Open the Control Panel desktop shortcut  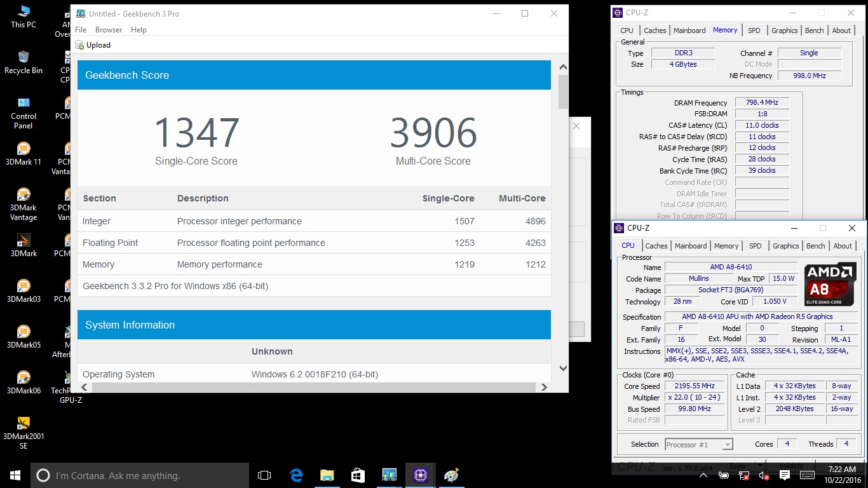click(24, 112)
